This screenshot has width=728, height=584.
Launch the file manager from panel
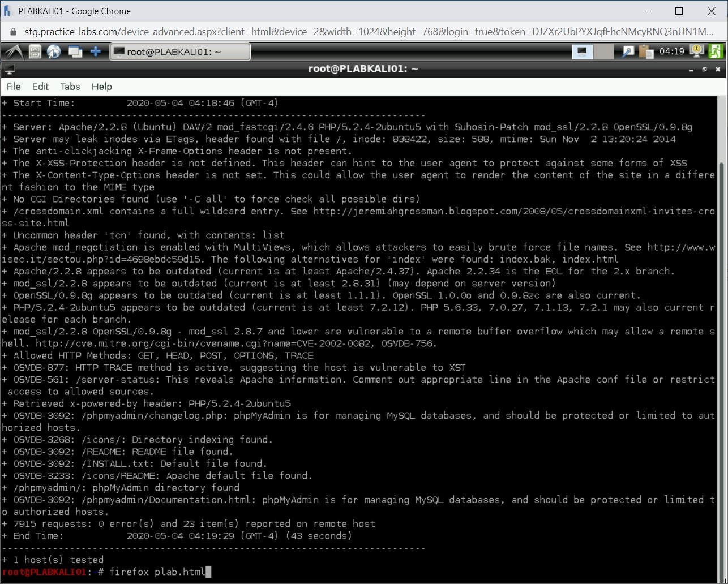(x=35, y=52)
